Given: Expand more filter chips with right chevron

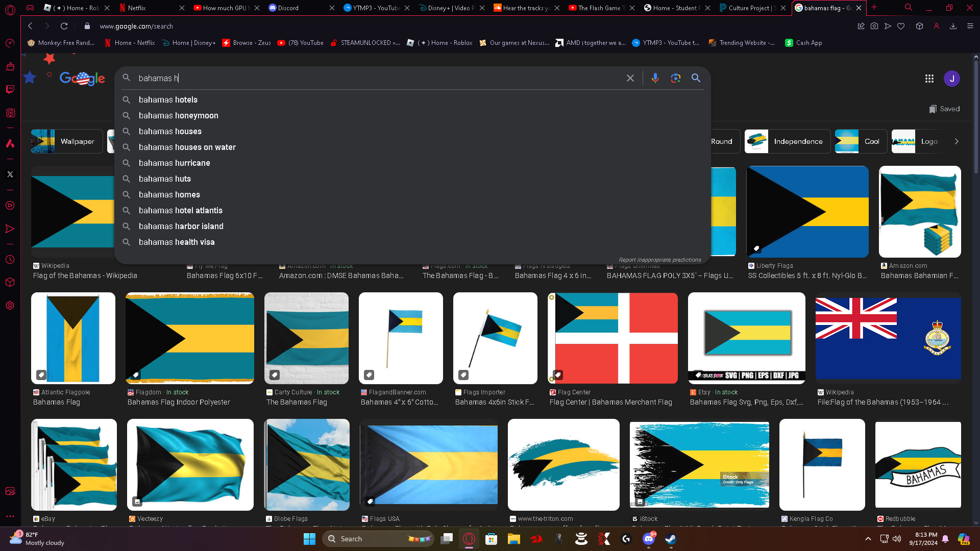Looking at the screenshot, I should (x=957, y=141).
